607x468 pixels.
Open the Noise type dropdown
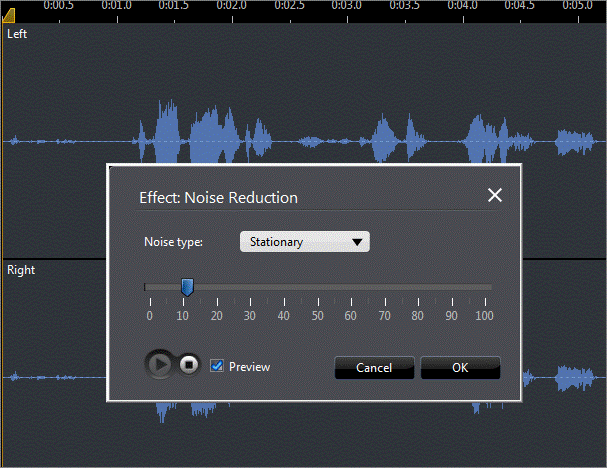pos(305,242)
